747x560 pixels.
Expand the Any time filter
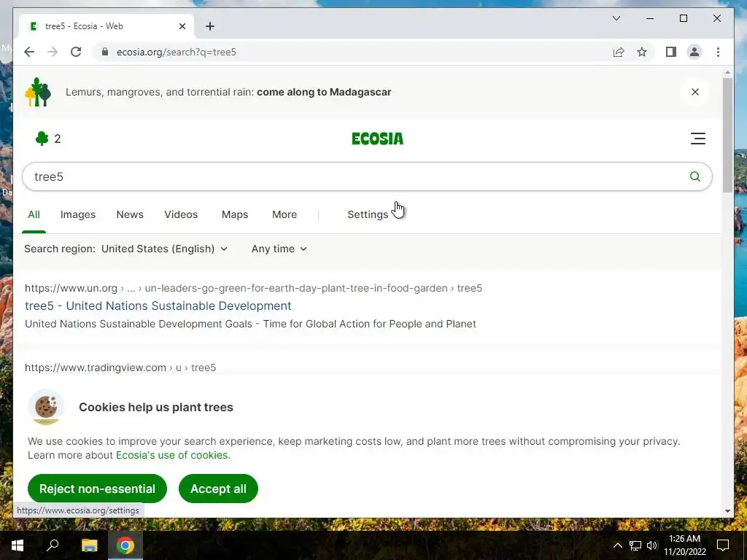click(x=279, y=249)
